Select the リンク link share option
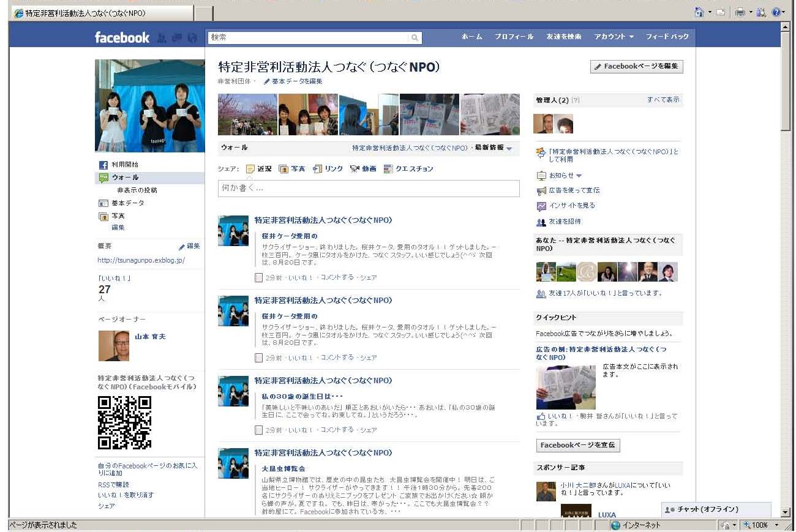Screen dimensions: 796x532 pos(328,169)
